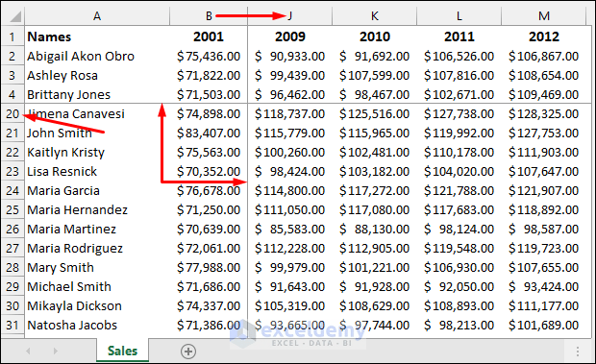Click the 2009 header cell
596x364 pixels.
[x=289, y=36]
